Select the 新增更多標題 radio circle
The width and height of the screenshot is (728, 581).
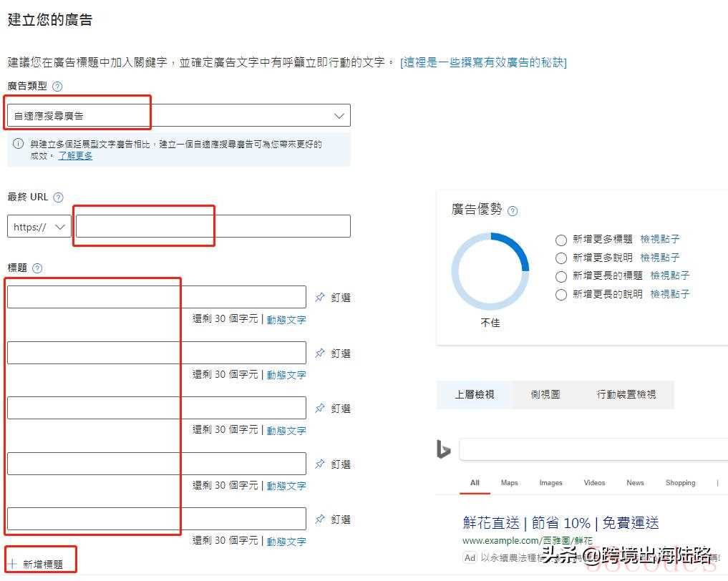coord(561,240)
